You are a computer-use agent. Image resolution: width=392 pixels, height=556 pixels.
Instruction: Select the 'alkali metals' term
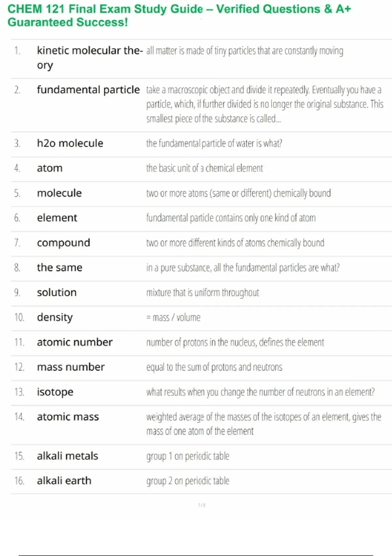67,456
